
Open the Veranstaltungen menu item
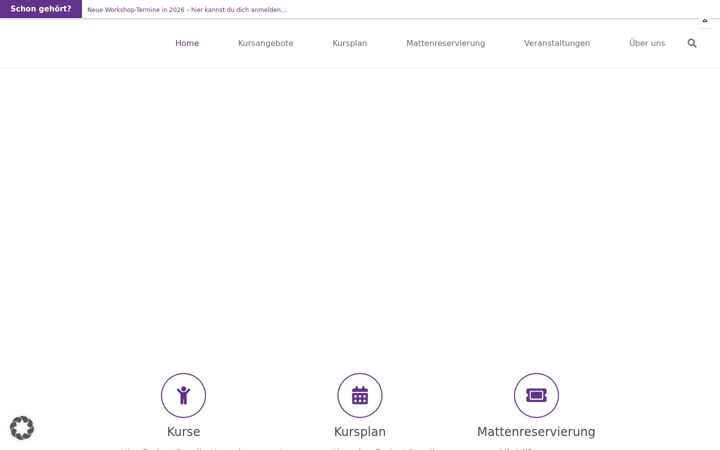[x=557, y=43]
